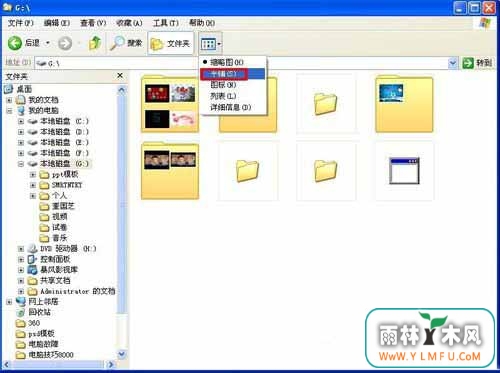Collapse the Local Disk (G:) node
Image resolution: width=500 pixels, height=373 pixels.
point(21,164)
